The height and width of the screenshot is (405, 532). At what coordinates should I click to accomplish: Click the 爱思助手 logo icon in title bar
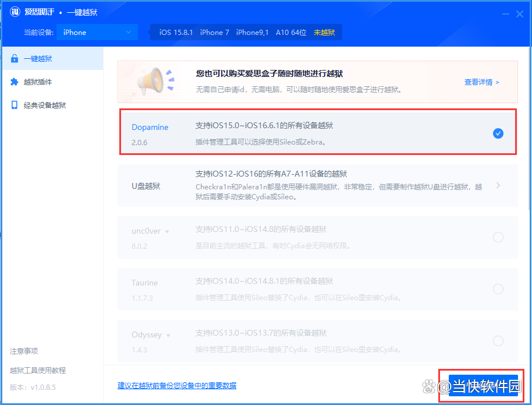click(15, 12)
